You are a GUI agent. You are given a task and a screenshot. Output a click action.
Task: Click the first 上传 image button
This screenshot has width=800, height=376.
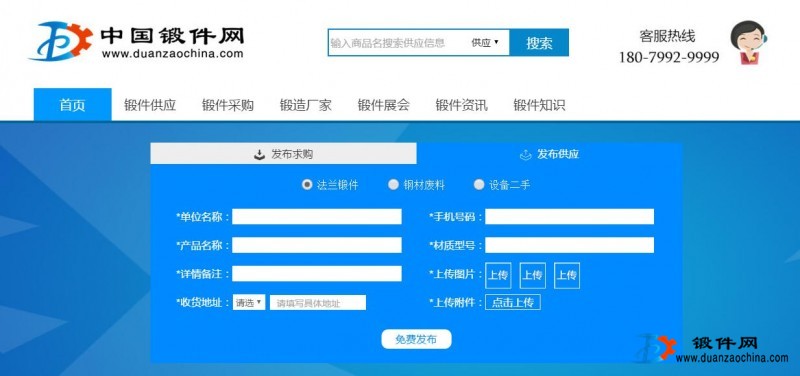point(498,275)
